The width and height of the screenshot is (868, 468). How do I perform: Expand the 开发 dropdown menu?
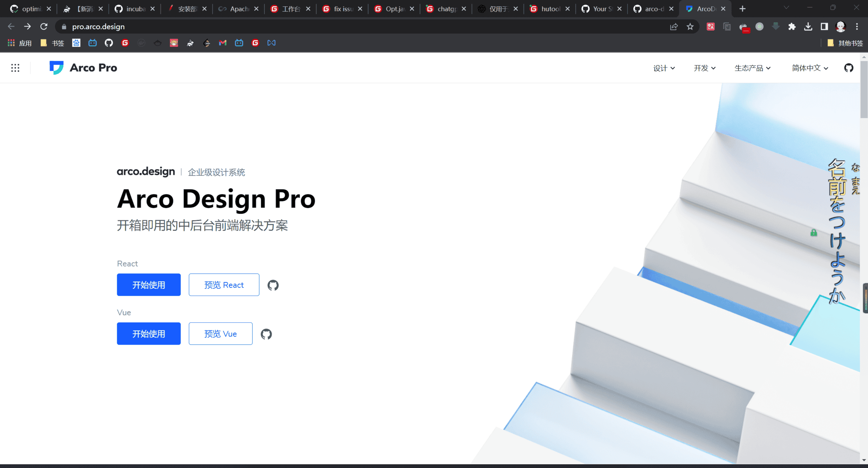(704, 68)
